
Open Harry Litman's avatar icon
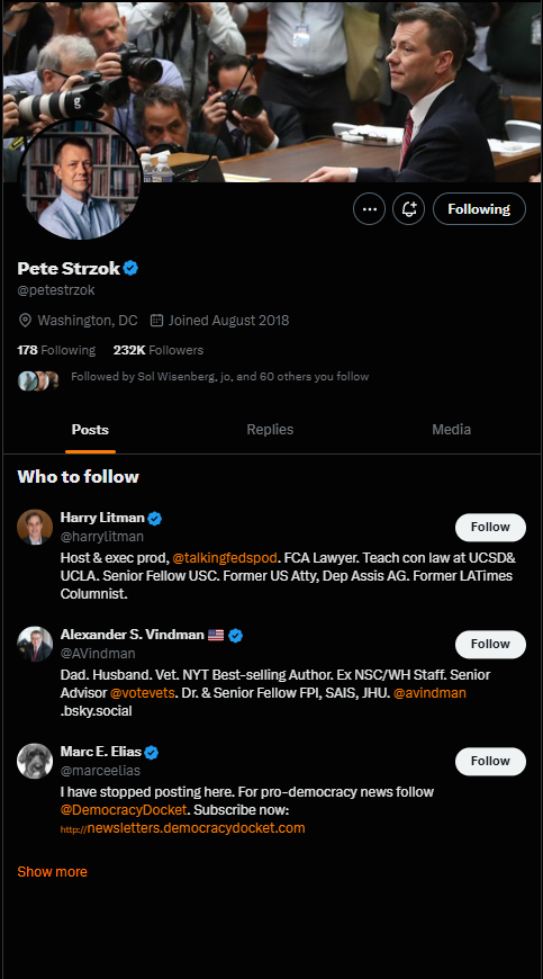(x=35, y=527)
